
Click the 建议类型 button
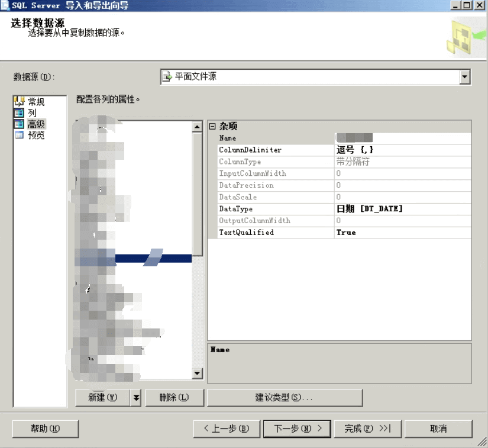pos(284,398)
